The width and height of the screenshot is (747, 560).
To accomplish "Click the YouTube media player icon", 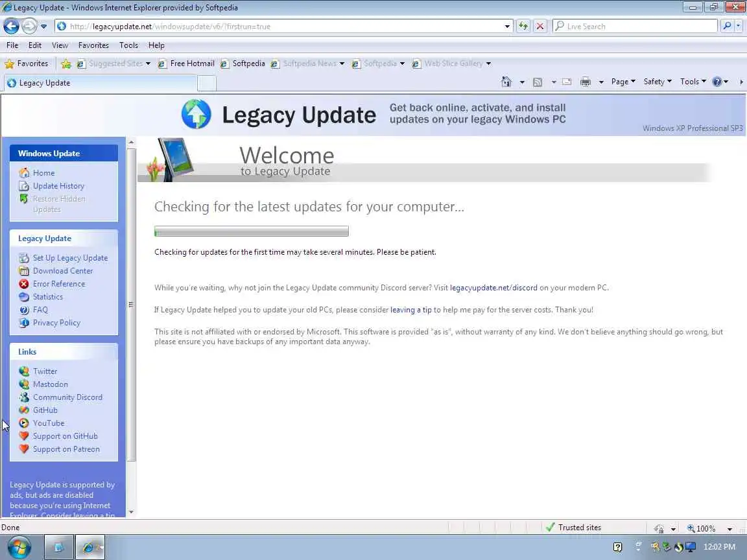I will (24, 423).
